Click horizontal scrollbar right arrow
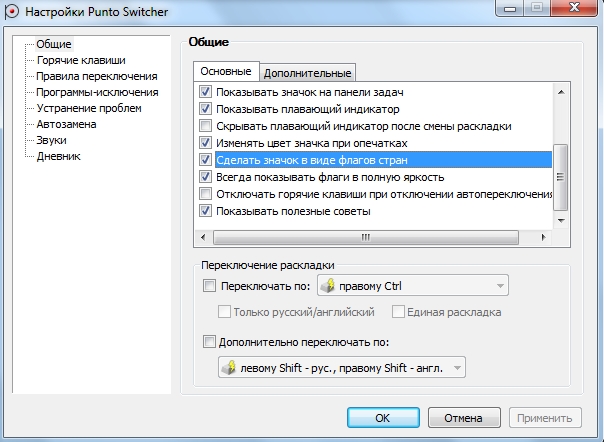Viewport: 604px width, 442px height. 544,237
